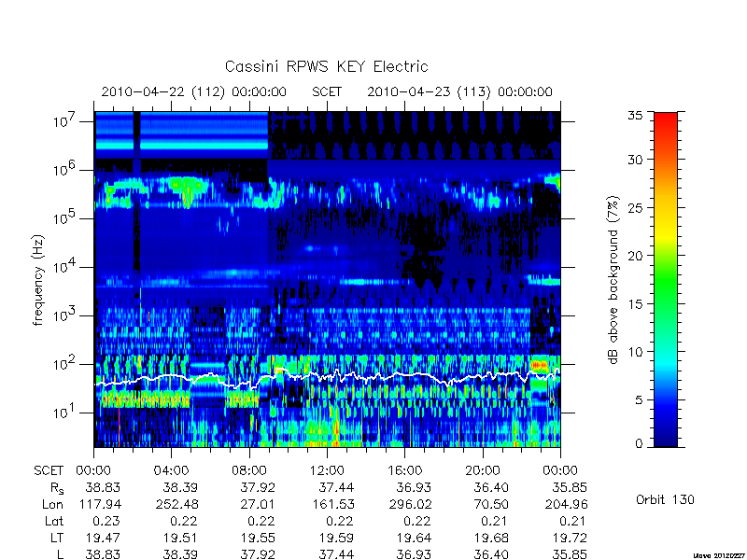Screen dimensions: 747x560
Task: Click the Lon value 252.48
Action: 176,504
